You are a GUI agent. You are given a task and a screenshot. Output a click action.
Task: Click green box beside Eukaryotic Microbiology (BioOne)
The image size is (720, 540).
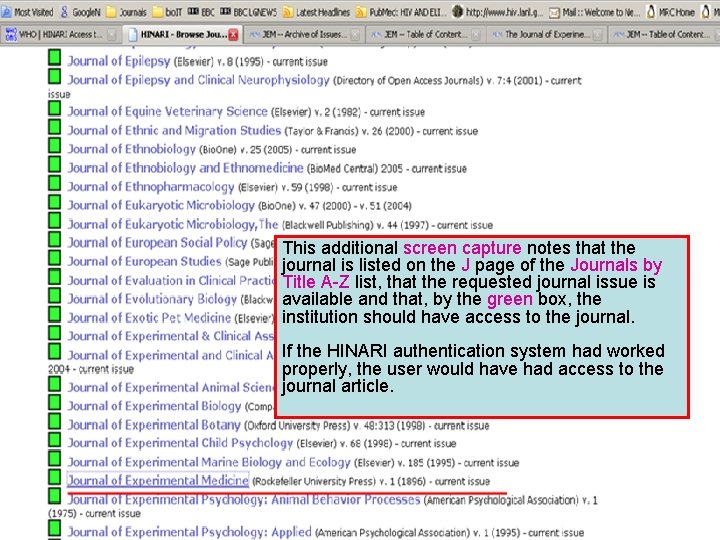[x=55, y=202]
